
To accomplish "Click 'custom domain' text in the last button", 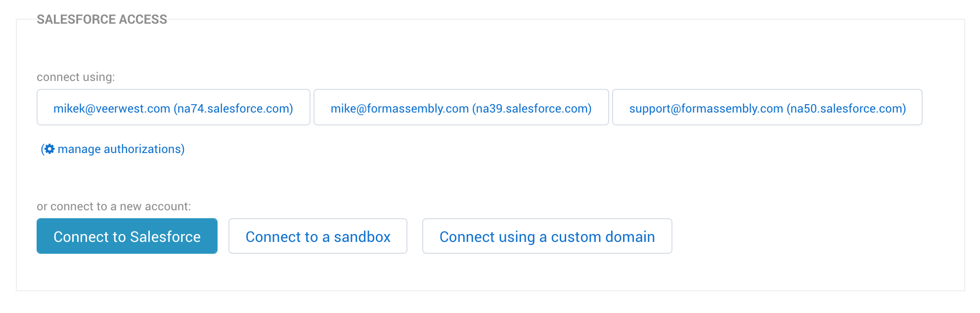I will 603,237.
